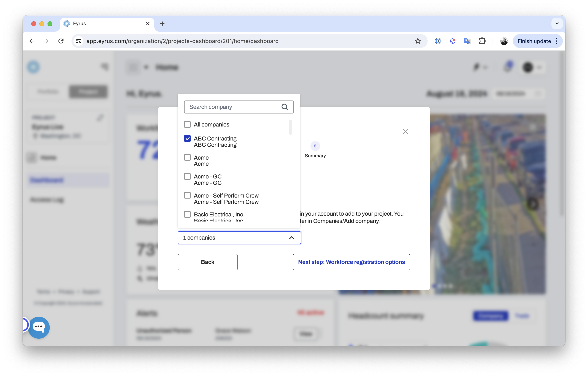Open the Extensions puzzle menu
The height and width of the screenshot is (376, 588).
[x=482, y=41]
